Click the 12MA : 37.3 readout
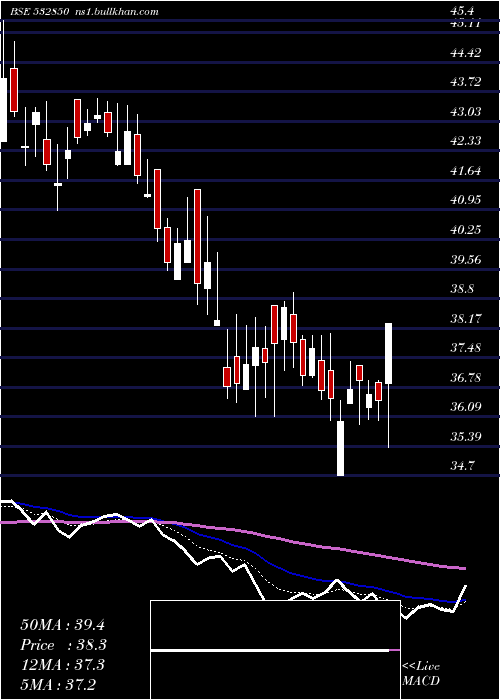This screenshot has height=700, width=500. click(62, 665)
